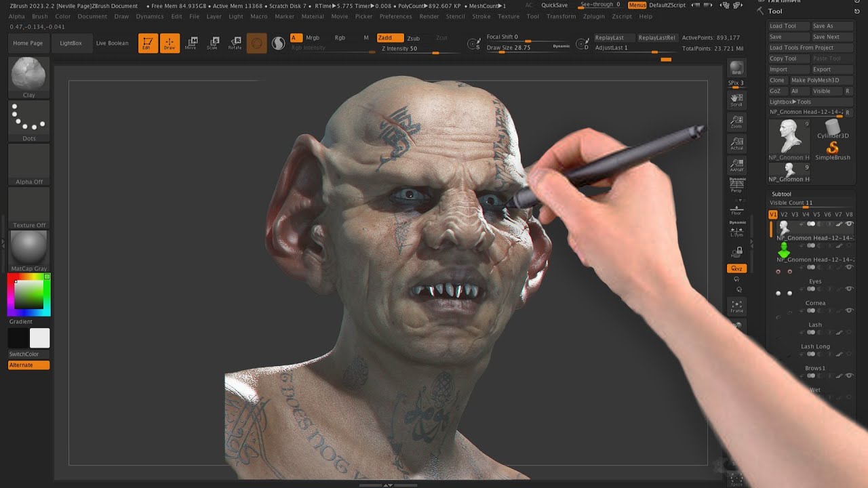Select the Draw mode icon
Image resolution: width=868 pixels, height=488 pixels.
[x=170, y=43]
